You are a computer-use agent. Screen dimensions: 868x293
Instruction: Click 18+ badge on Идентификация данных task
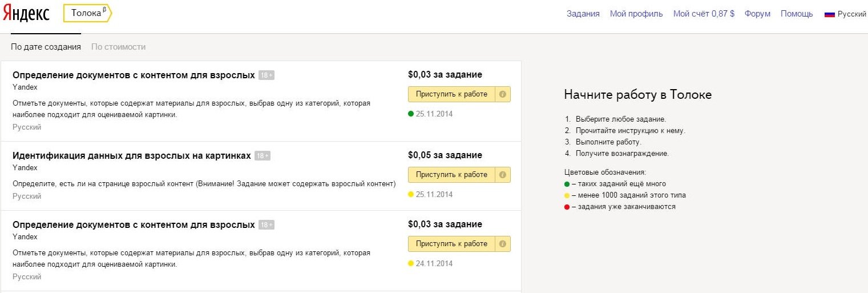(x=263, y=156)
